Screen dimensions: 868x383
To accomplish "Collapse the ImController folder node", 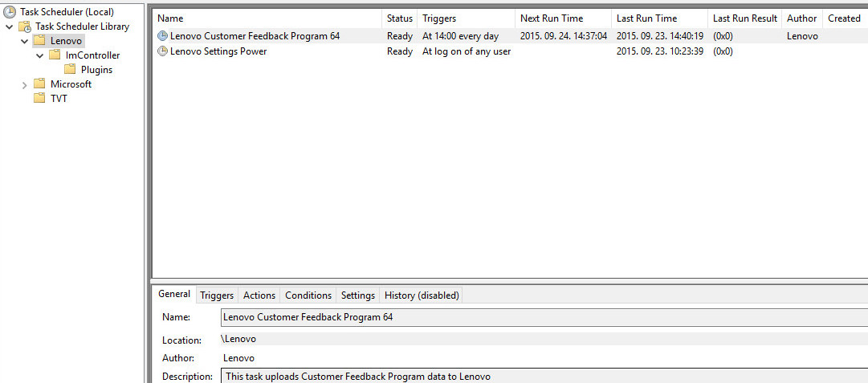I will (39, 55).
